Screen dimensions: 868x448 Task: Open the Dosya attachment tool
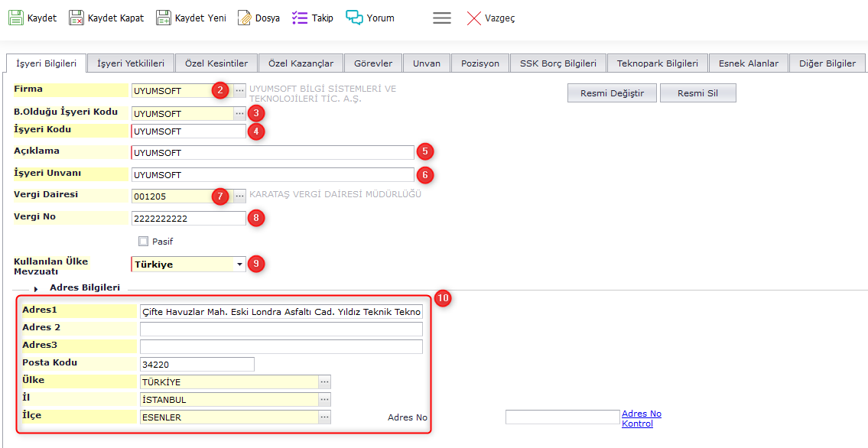(245, 18)
